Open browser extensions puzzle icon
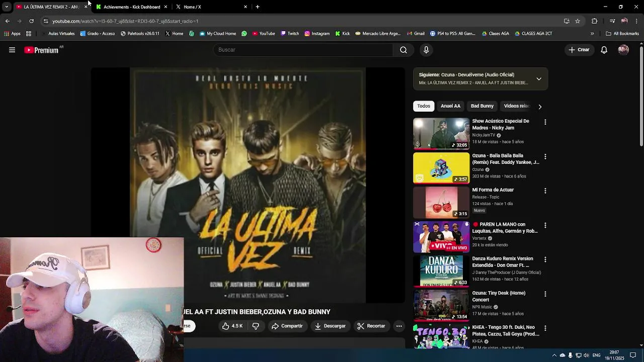Viewport: 644px width, 362px height. 594,21
